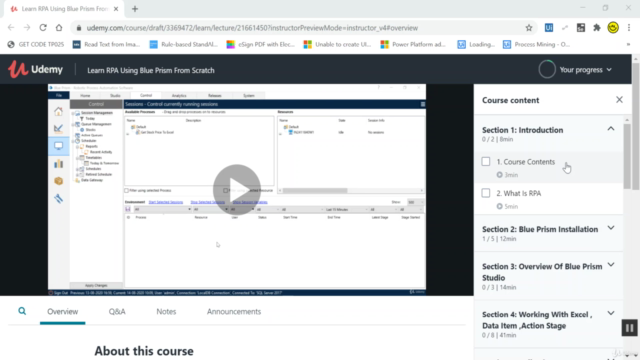Image resolution: width=640 pixels, height=360 pixels.
Task: Click the Blue Prism Studio icon in video
Action: (x=58, y=129)
